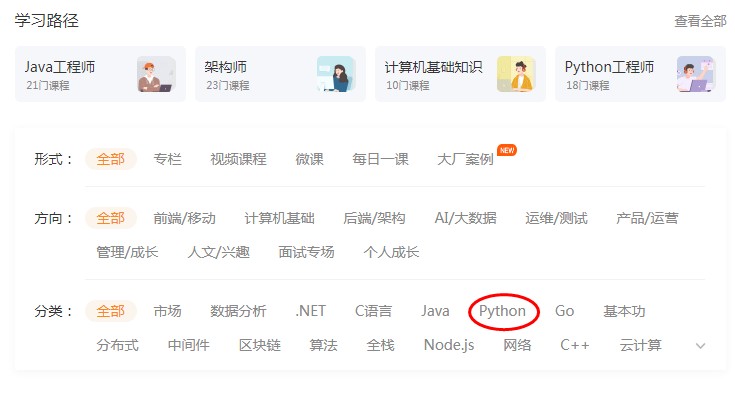Click the 10门课程 course count
This screenshot has height=402, width=735.
point(408,86)
